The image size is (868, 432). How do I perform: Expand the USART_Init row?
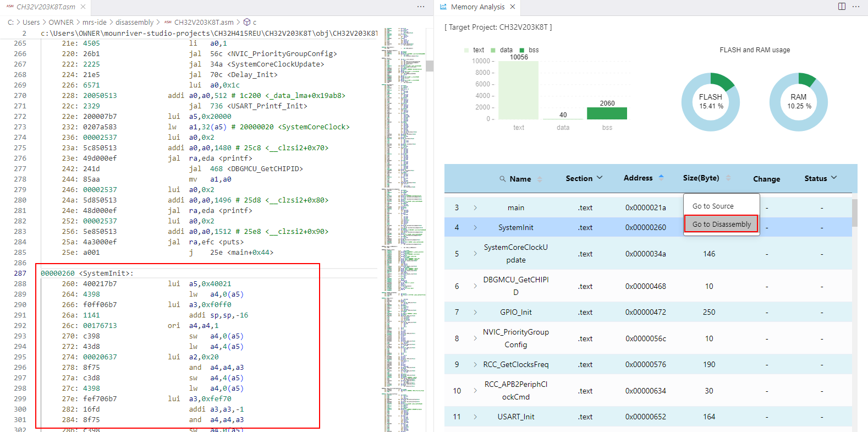click(x=475, y=417)
